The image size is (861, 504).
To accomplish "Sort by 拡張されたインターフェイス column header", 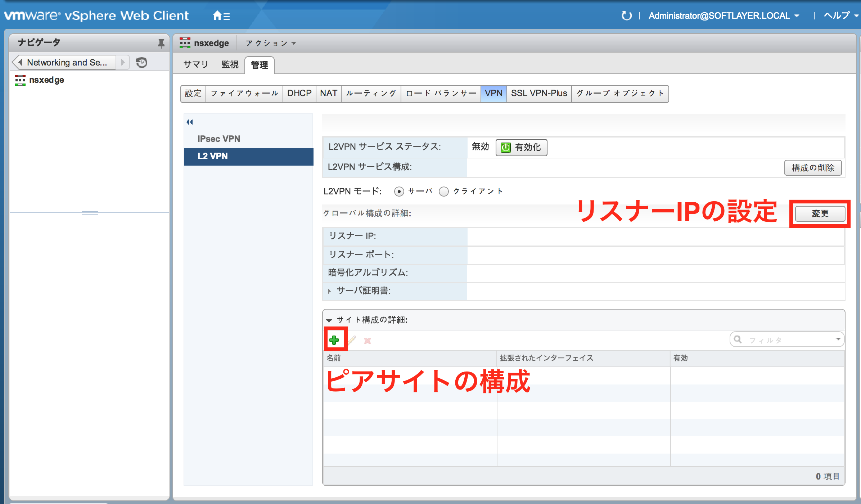I will (x=583, y=358).
